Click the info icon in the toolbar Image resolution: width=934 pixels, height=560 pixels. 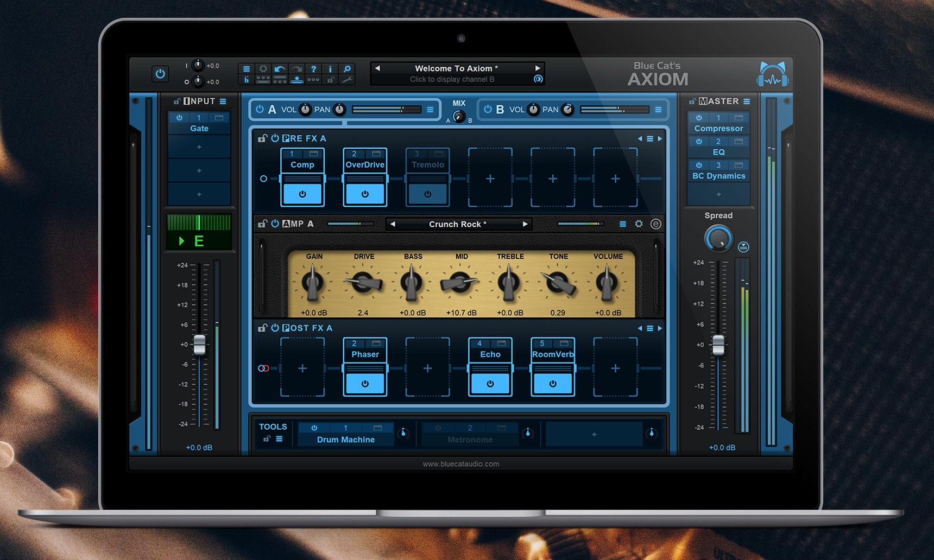pos(331,69)
